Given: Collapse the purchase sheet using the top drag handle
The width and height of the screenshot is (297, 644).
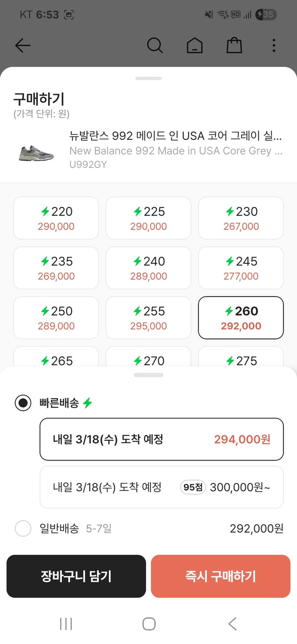Looking at the screenshot, I should tap(148, 78).
